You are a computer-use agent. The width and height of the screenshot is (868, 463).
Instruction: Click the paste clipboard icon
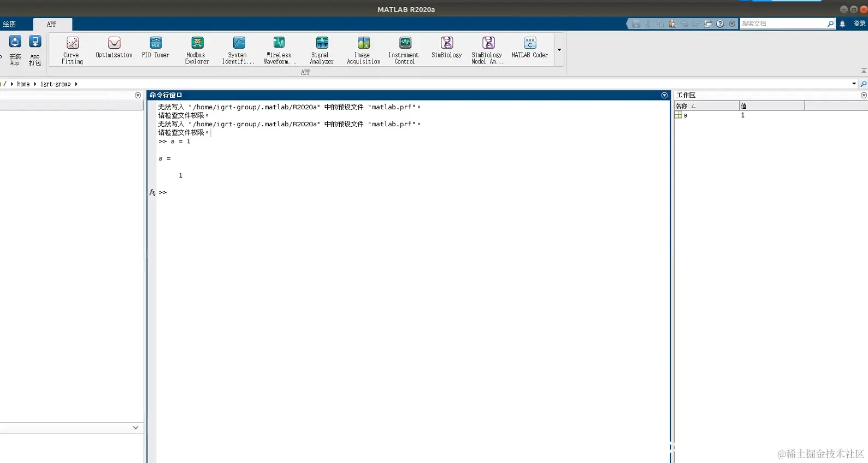coord(672,24)
